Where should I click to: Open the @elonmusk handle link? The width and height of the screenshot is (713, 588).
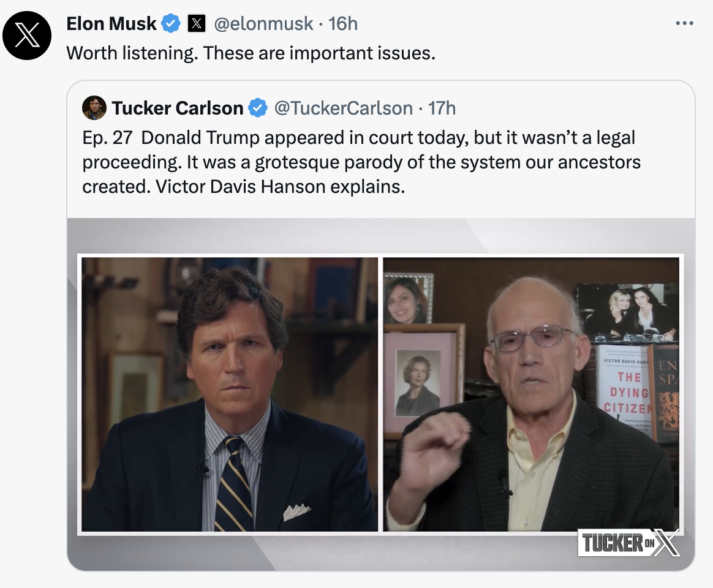point(263,24)
